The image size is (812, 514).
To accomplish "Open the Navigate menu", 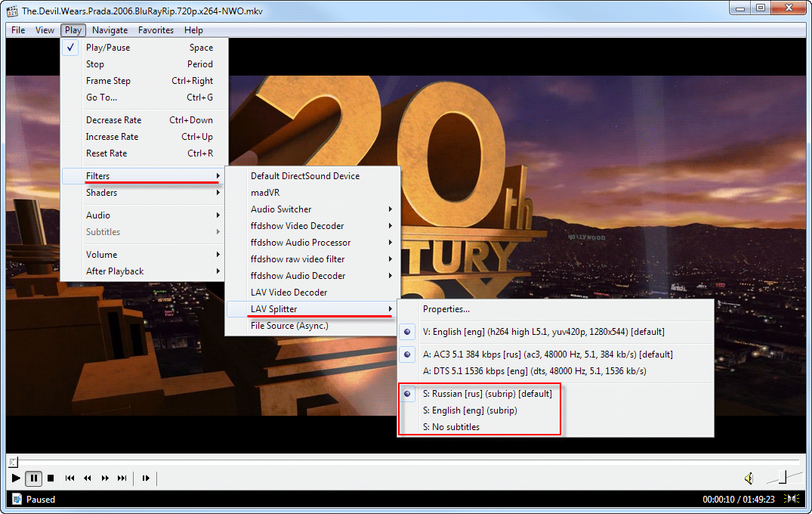I will point(110,30).
